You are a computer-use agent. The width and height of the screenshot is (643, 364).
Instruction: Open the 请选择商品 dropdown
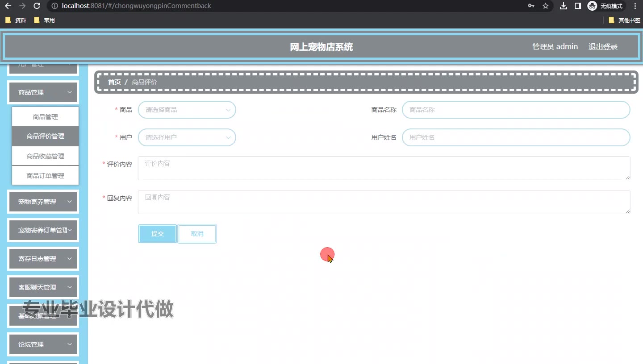187,110
